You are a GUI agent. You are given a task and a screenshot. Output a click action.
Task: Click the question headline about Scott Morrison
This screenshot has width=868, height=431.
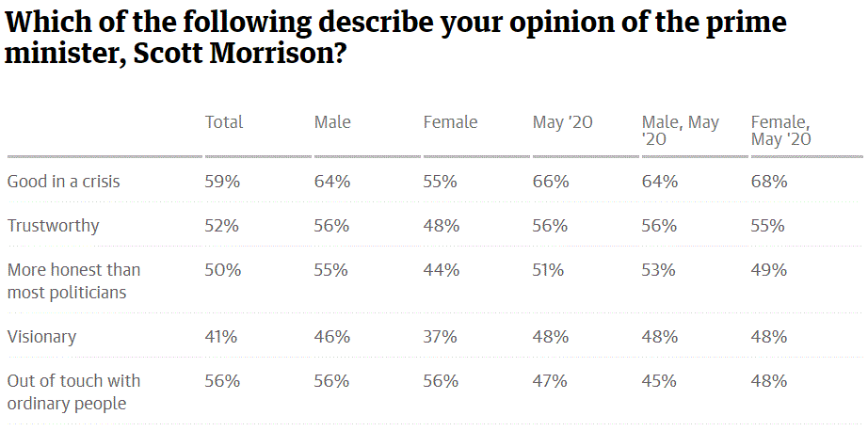coord(395,38)
